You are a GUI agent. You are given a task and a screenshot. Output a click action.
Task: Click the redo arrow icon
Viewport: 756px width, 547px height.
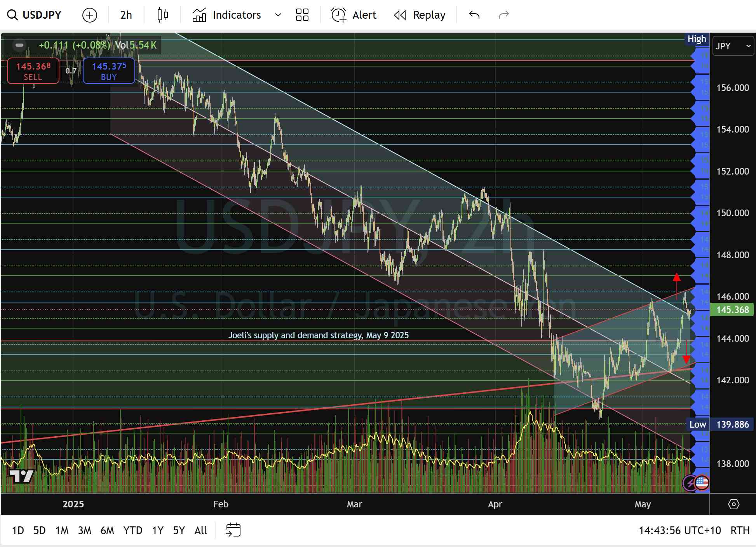click(503, 15)
